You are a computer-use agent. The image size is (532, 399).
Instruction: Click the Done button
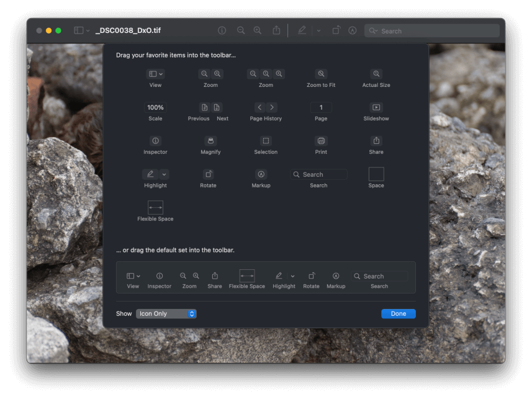[x=398, y=313]
